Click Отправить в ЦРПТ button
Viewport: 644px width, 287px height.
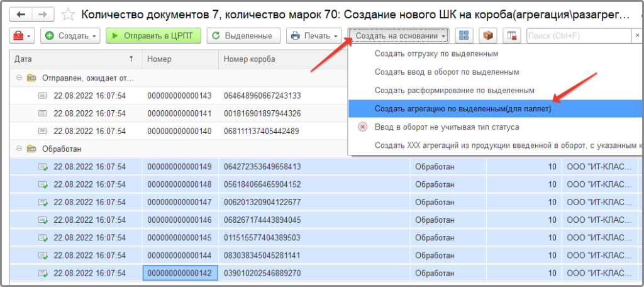pos(154,36)
